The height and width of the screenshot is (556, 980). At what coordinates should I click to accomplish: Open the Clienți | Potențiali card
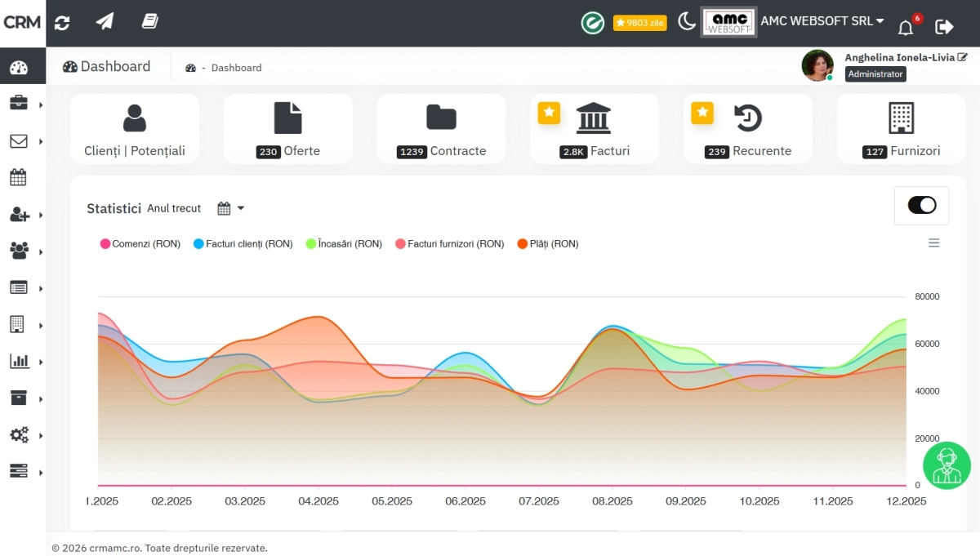pos(135,129)
